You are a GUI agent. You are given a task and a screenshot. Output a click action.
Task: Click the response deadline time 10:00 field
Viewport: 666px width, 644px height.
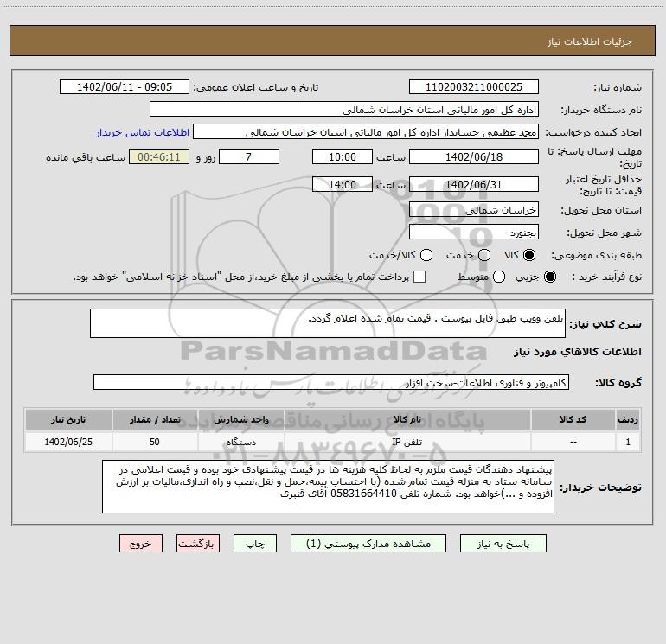343,156
